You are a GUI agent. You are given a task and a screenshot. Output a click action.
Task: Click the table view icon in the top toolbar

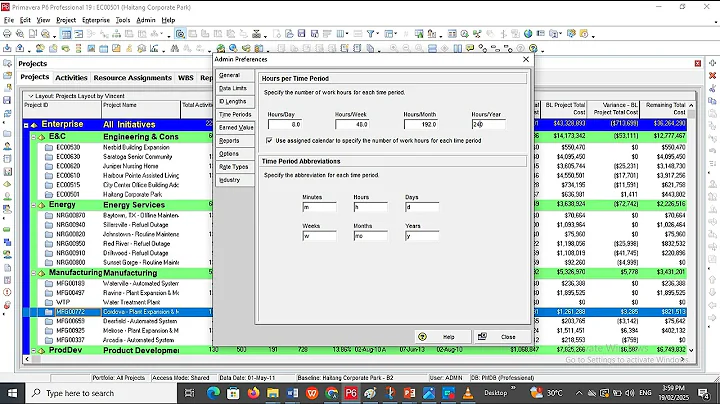[66, 34]
